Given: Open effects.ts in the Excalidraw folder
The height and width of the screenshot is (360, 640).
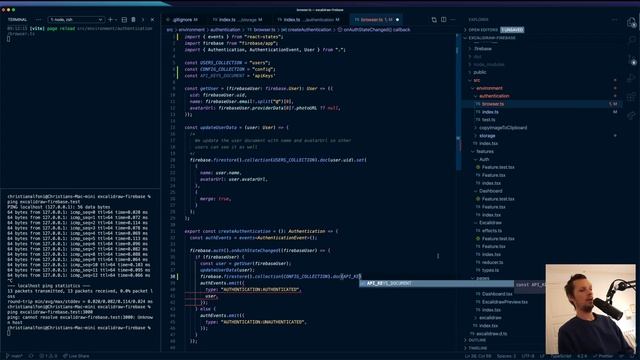Looking at the screenshot, I should (491, 231).
